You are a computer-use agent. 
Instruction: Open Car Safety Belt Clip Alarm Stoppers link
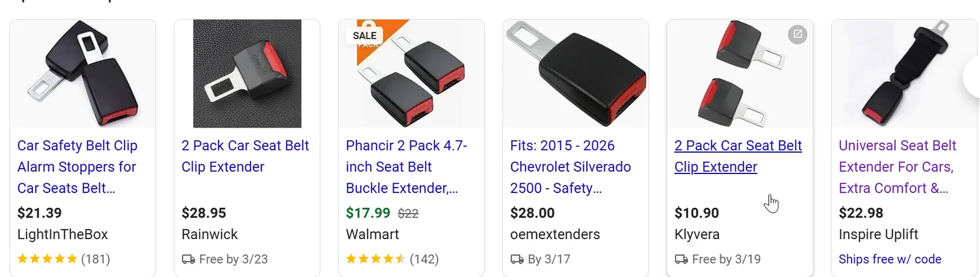[x=77, y=167]
